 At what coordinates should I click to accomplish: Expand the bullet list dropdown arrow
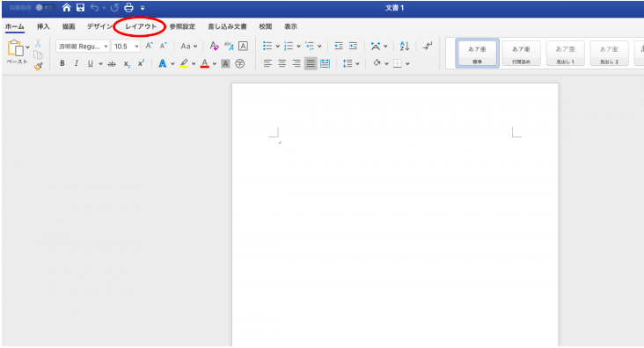(x=278, y=47)
